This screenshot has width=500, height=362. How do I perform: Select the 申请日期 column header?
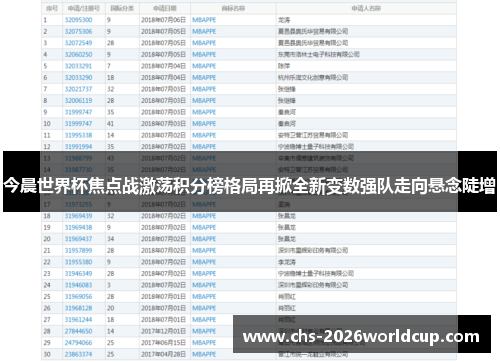click(165, 8)
